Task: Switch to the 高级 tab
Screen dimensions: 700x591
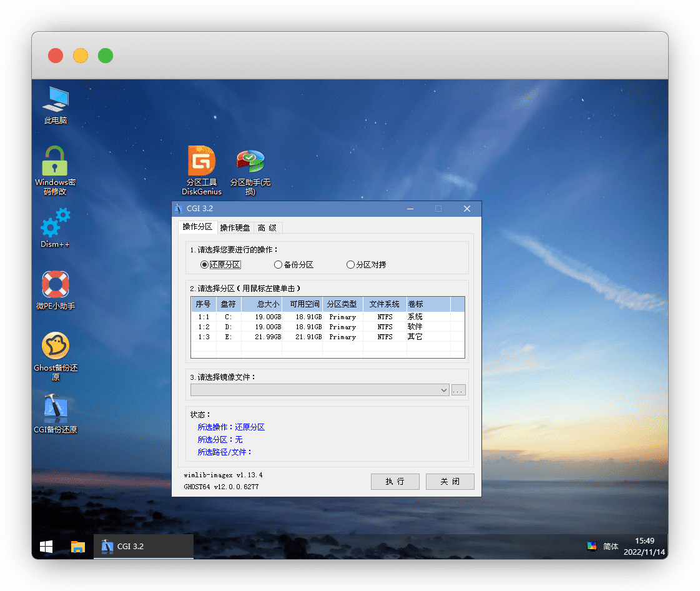Action: tap(267, 228)
